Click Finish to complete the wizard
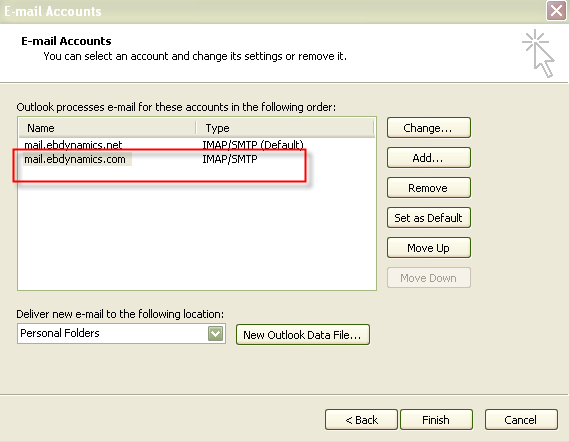Screen dimensions: 570x442 436,420
